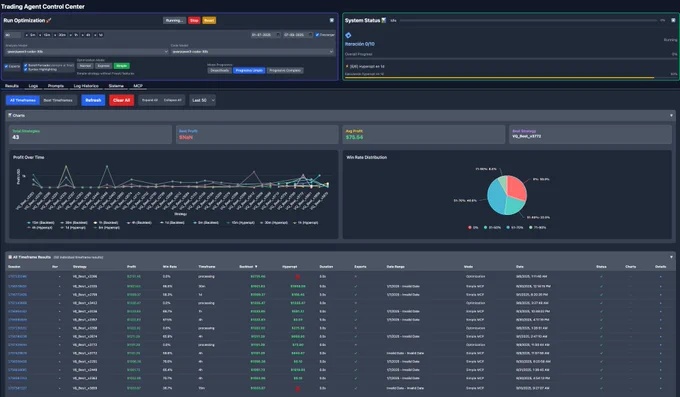The image size is (680, 397).
Task: Open the Results tab
Action: tap(12, 86)
